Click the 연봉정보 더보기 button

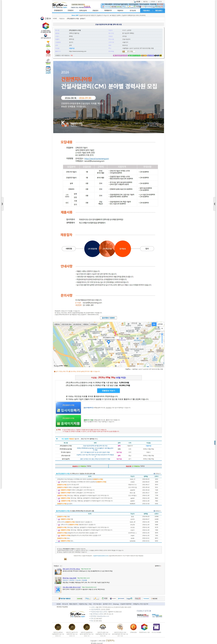108,391
